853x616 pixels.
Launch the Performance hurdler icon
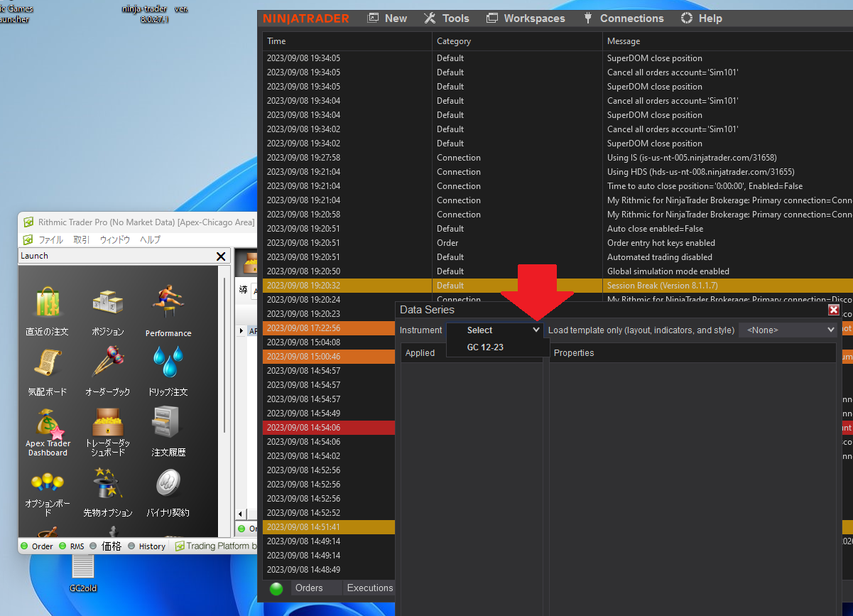(168, 310)
